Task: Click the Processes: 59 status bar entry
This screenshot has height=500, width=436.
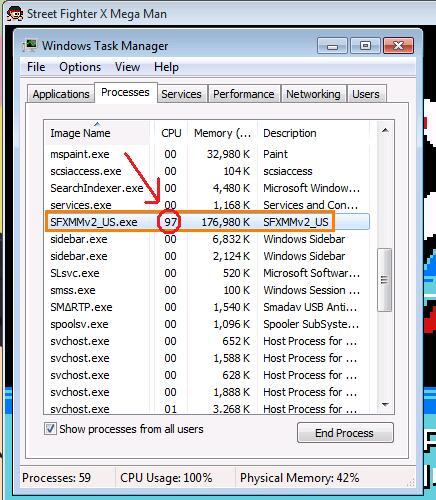Action: (x=56, y=478)
